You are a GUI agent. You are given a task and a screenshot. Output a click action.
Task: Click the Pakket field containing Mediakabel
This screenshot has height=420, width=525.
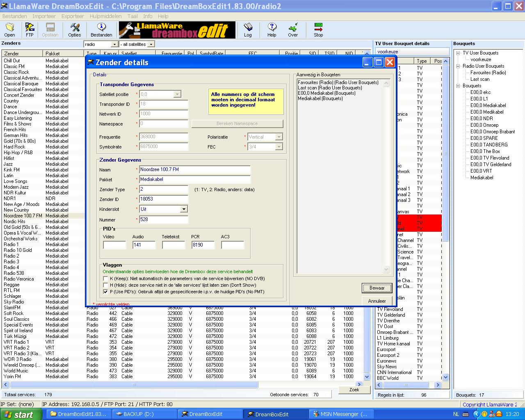tap(195, 180)
